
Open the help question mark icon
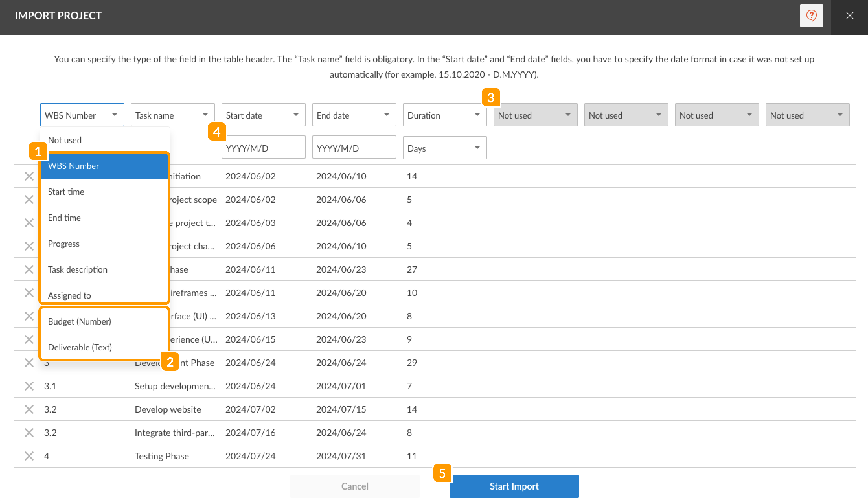812,16
